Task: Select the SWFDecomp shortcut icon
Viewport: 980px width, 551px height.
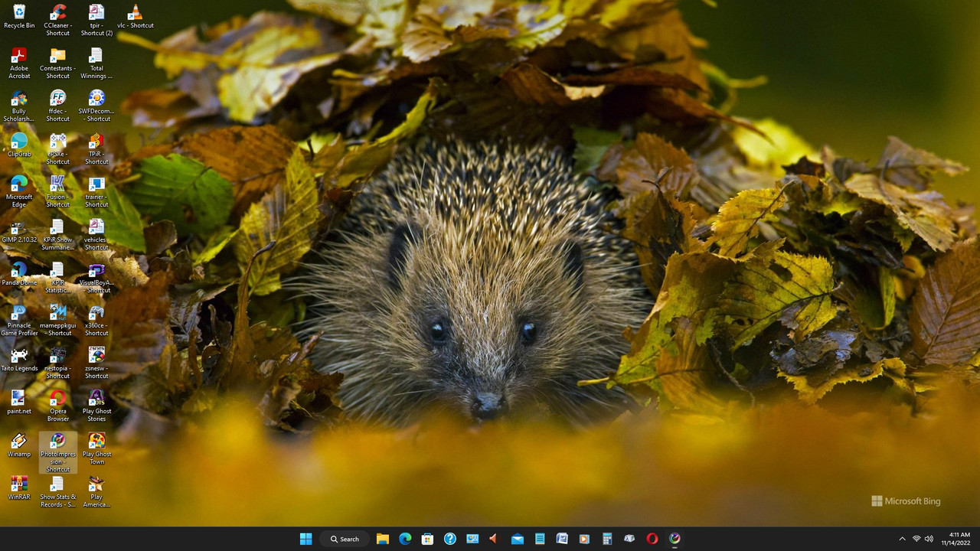Action: (96, 106)
